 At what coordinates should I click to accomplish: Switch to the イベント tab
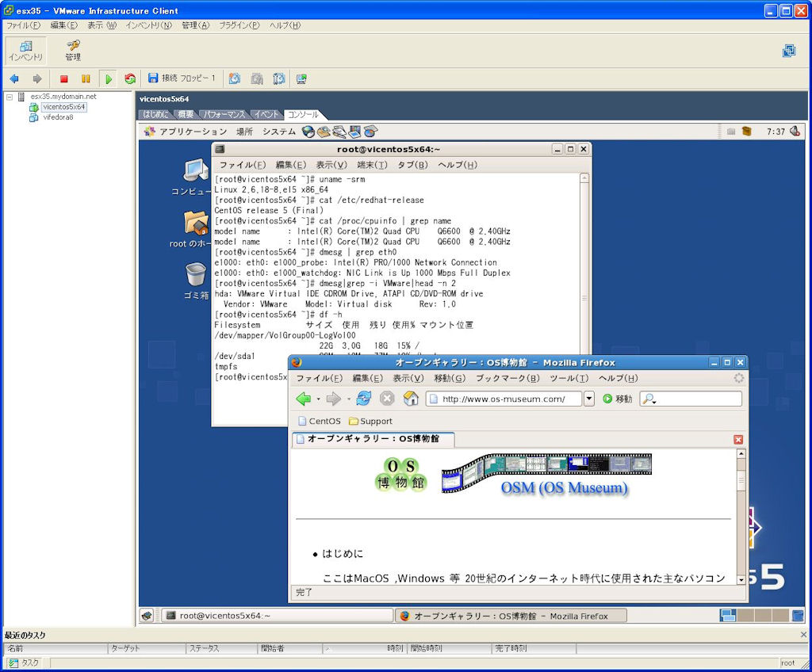click(x=266, y=114)
